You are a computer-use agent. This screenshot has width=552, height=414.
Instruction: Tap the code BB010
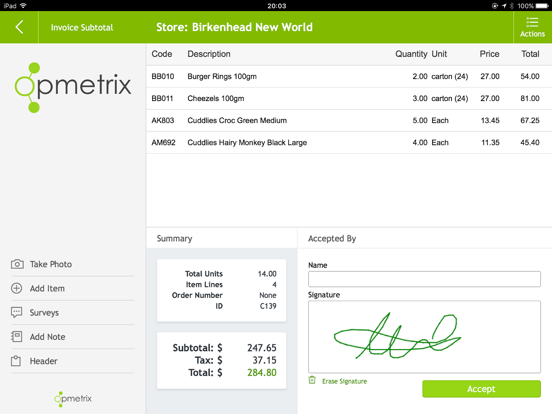163,76
